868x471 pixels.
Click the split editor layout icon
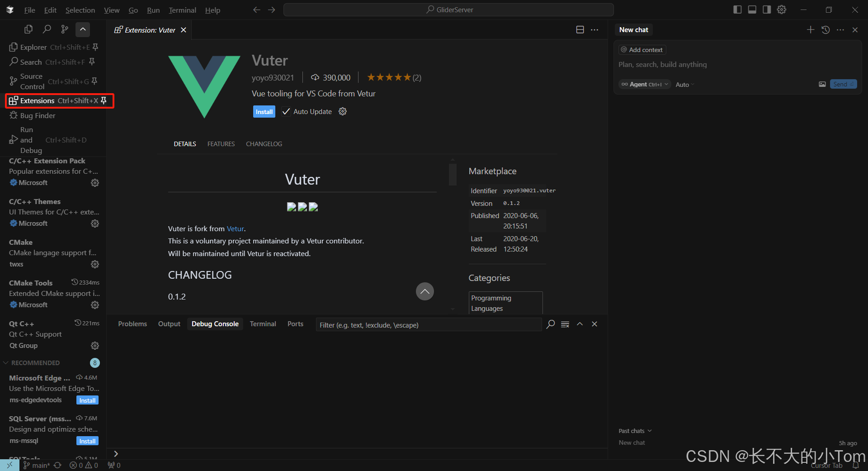tap(580, 29)
